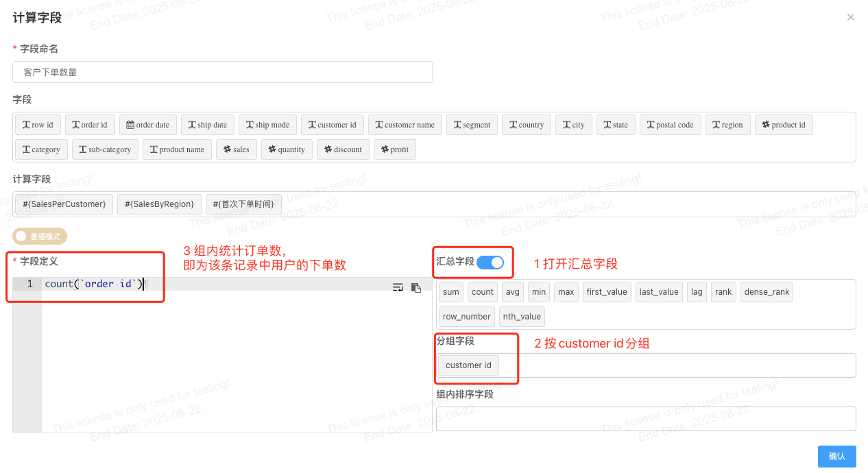Add the sales numeric field
The width and height of the screenshot is (868, 473).
pos(237,149)
